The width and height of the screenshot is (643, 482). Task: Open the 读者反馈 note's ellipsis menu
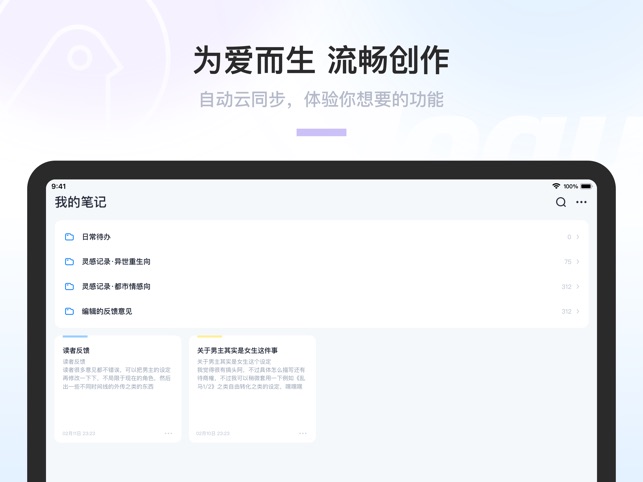[168, 433]
